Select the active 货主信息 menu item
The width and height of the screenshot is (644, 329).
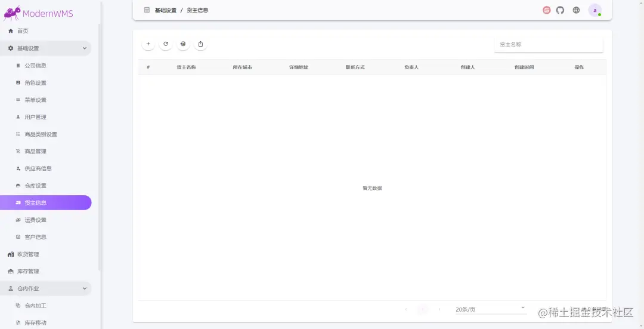45,203
